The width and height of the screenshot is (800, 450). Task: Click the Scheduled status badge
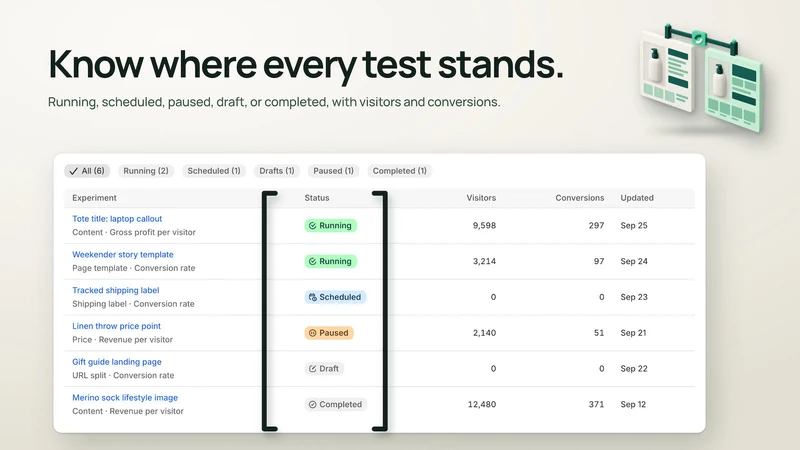pos(335,297)
